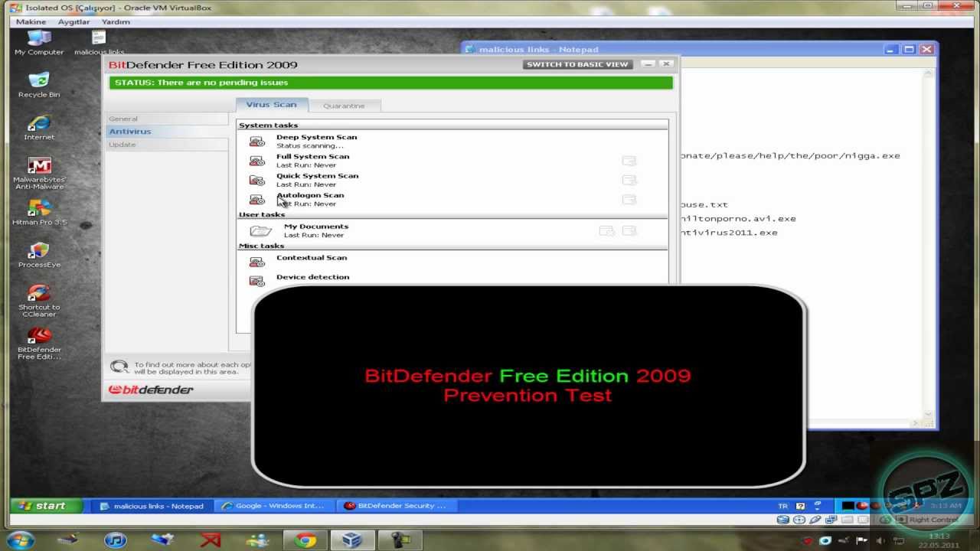The width and height of the screenshot is (980, 551).
Task: Click the antivirus2011.exe line in Notepad
Action: 728,233
